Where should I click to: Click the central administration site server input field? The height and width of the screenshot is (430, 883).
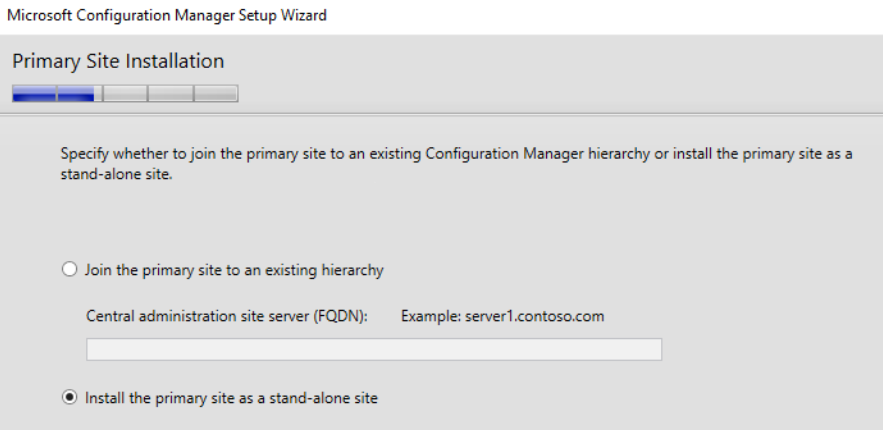(x=374, y=349)
